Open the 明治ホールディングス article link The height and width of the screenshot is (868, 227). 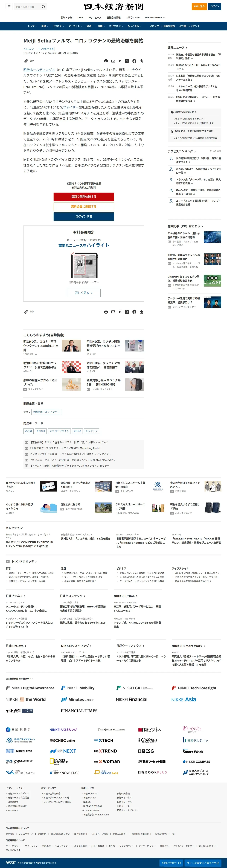click(x=39, y=70)
